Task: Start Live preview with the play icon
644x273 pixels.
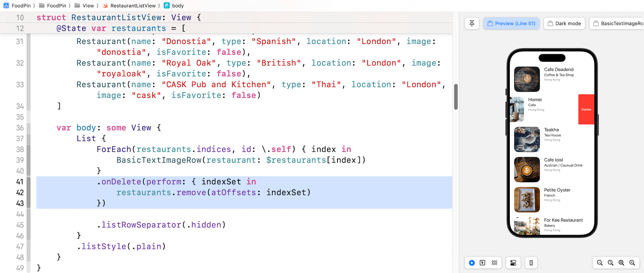Action: point(472,263)
